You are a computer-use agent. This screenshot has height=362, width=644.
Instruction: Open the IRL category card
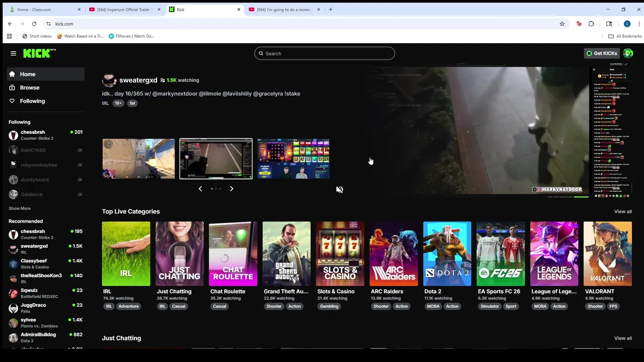[126, 254]
